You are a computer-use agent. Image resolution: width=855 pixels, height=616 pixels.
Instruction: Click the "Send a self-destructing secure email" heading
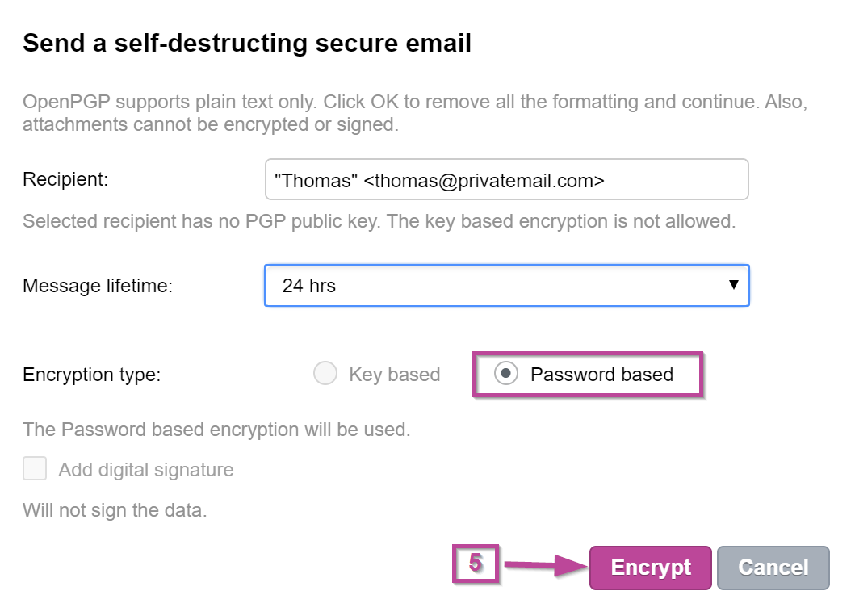(x=247, y=43)
